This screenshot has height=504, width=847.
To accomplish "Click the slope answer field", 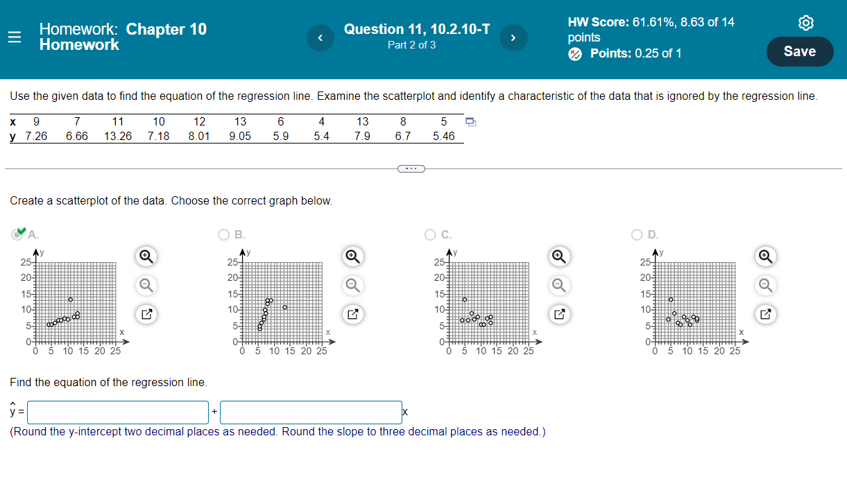I will 310,412.
